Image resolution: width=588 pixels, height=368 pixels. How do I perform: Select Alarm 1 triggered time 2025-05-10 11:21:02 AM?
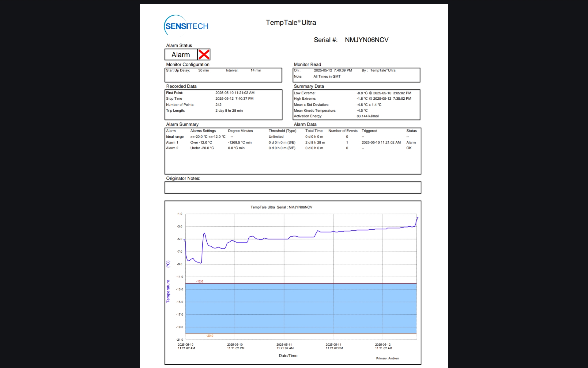coord(381,143)
